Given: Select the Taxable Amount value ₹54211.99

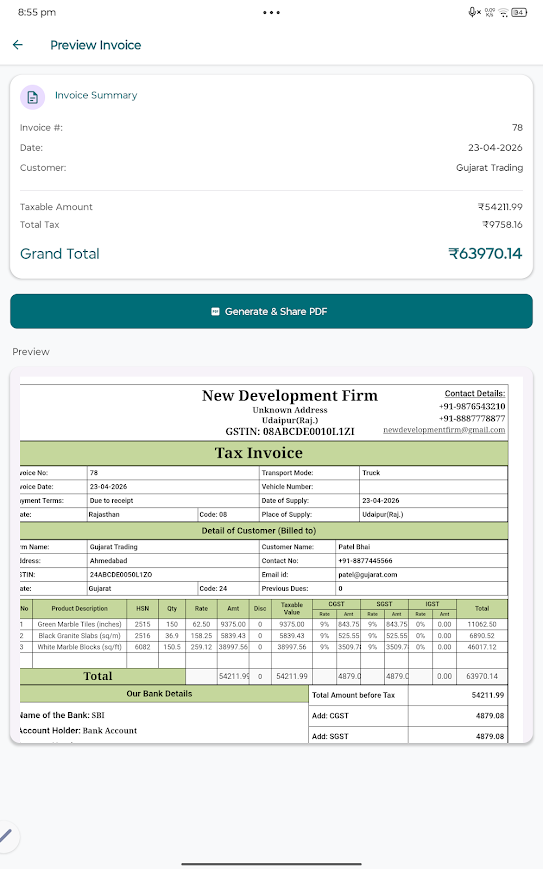Looking at the screenshot, I should point(500,207).
